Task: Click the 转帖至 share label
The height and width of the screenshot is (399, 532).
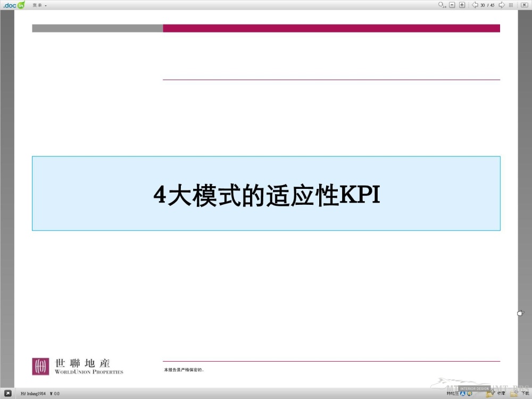Action: (x=452, y=394)
